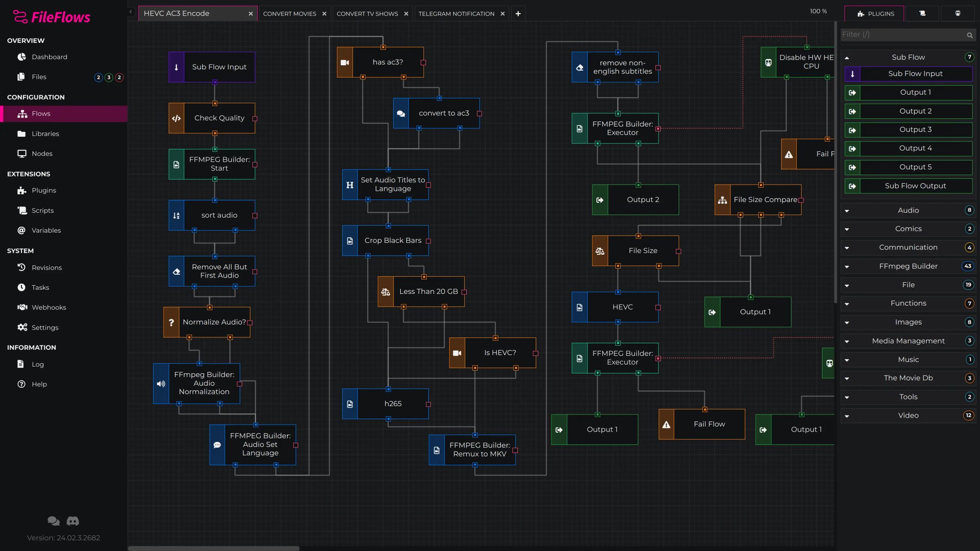Open the Dashboard from the sidebar

pos(49,57)
